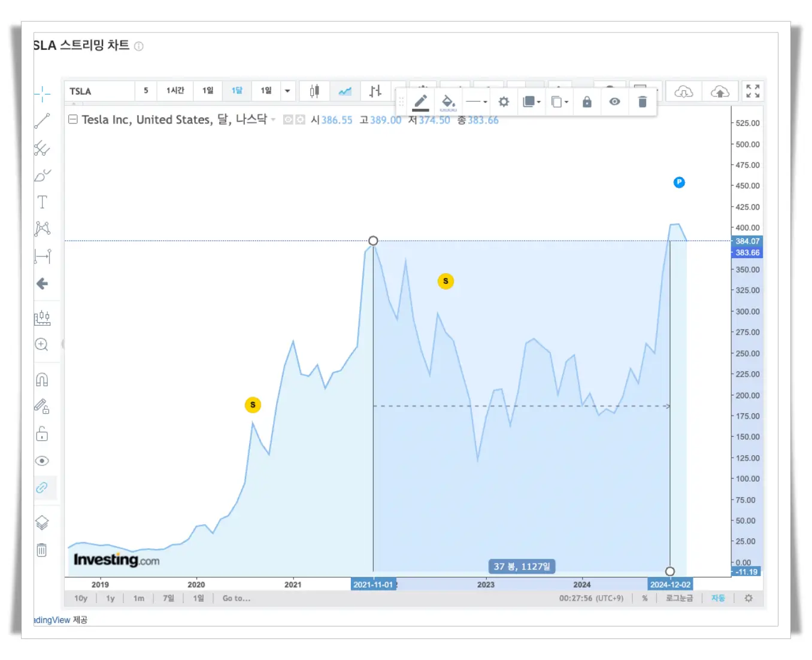Select the pitchfork drawing tool
Viewport: 812px width, 660px height.
coord(42,148)
